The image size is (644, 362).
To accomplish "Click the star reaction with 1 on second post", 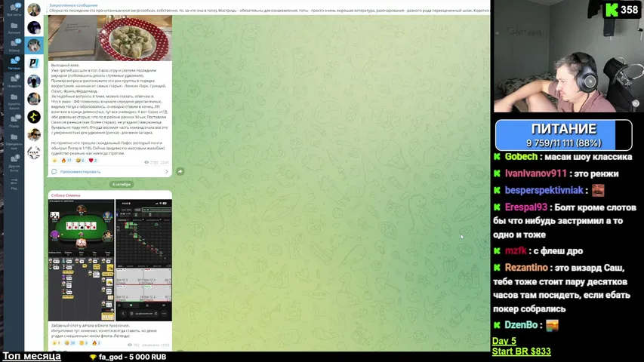I will coord(56,343).
